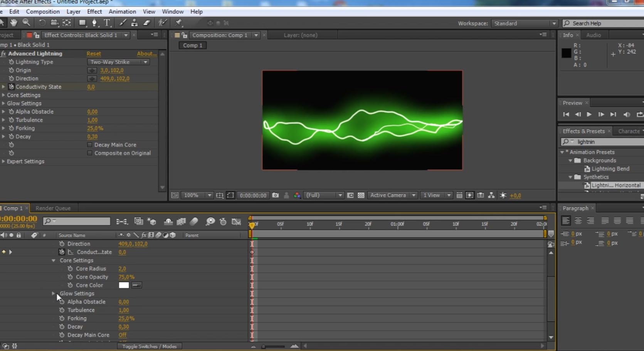Image resolution: width=644 pixels, height=351 pixels.
Task: Open the Layer menu
Action: pyautogui.click(x=73, y=12)
